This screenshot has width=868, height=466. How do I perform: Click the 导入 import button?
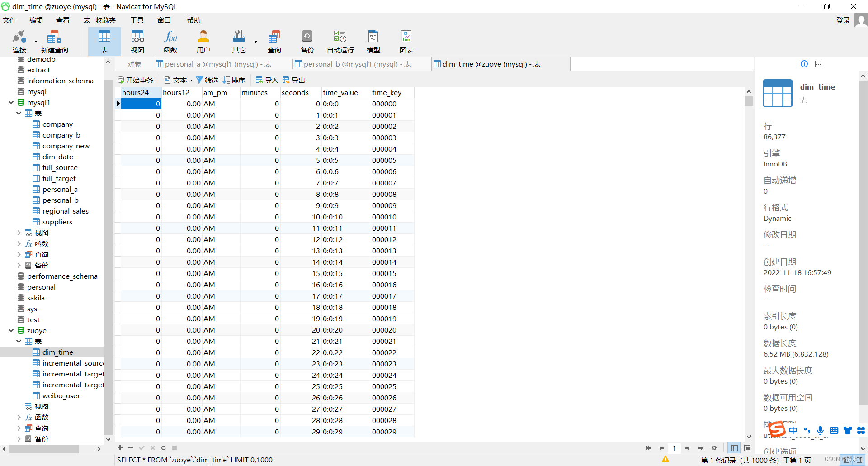pos(267,80)
